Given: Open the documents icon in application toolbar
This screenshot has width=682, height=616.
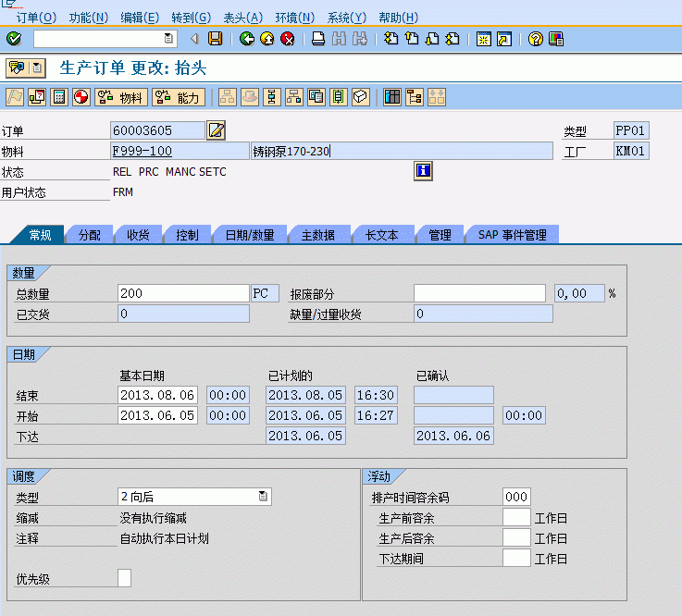Looking at the screenshot, I should pos(316,97).
